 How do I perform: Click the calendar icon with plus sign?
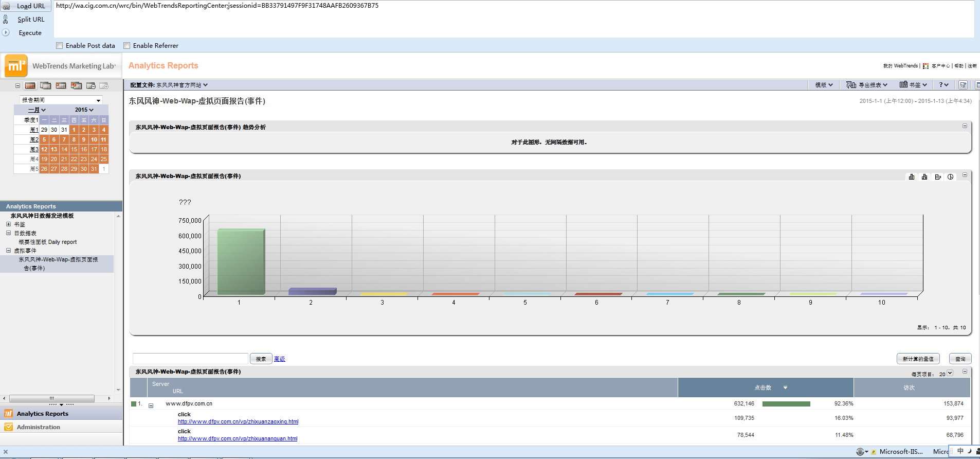104,85
